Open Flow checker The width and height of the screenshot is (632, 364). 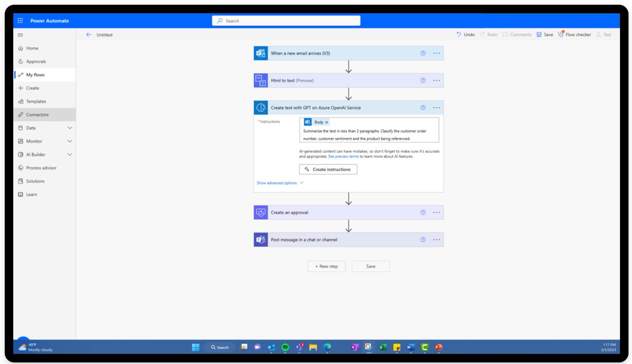coord(578,34)
